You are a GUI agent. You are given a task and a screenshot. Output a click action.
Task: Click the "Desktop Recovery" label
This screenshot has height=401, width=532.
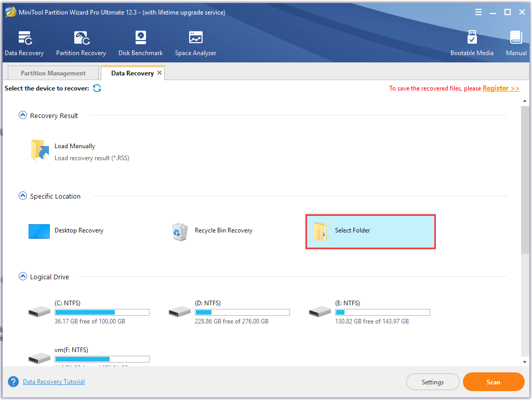click(x=79, y=230)
